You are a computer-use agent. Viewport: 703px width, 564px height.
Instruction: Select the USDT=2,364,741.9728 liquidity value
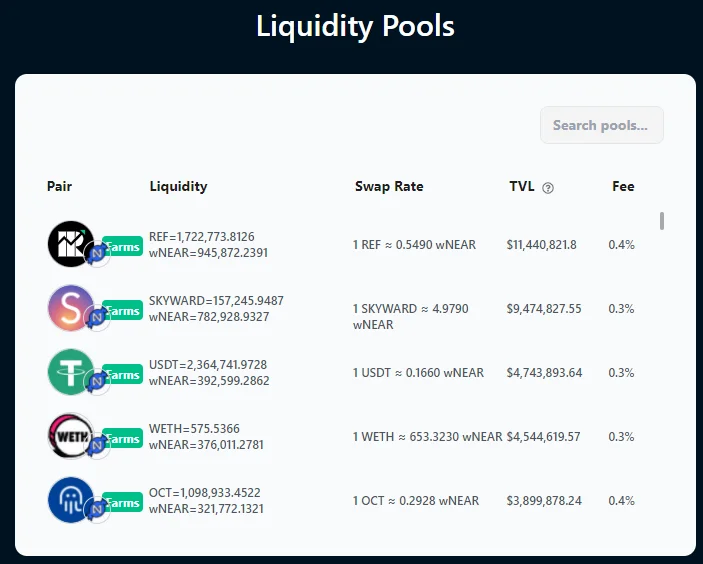point(208,364)
